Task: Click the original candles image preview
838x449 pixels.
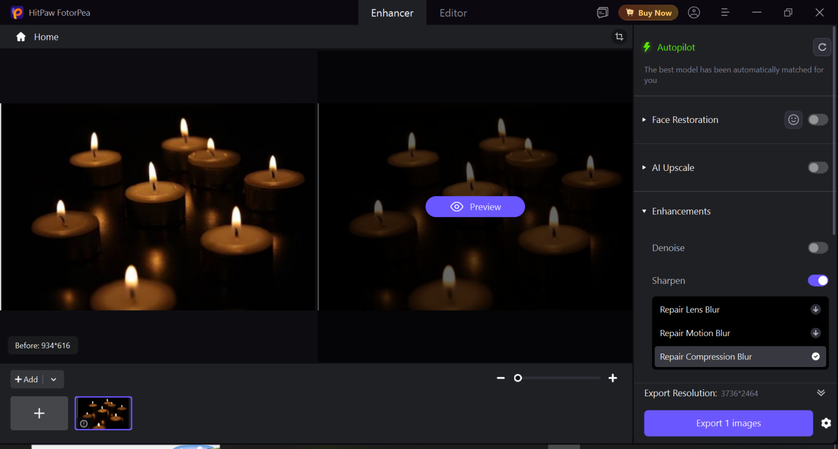Action: pyautogui.click(x=159, y=207)
